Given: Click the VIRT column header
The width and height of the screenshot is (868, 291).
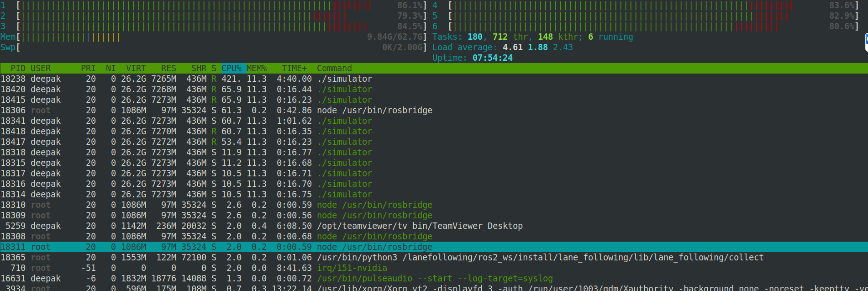Looking at the screenshot, I should [x=136, y=69].
